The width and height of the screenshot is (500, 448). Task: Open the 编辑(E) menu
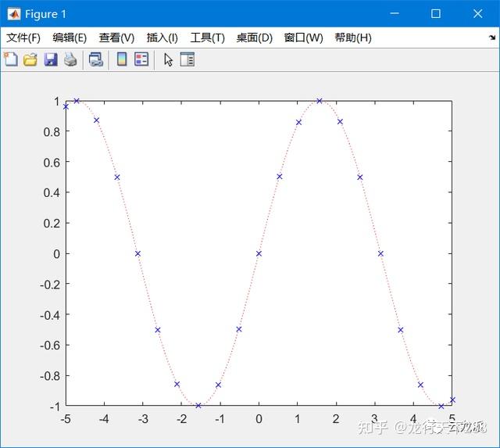pos(70,38)
